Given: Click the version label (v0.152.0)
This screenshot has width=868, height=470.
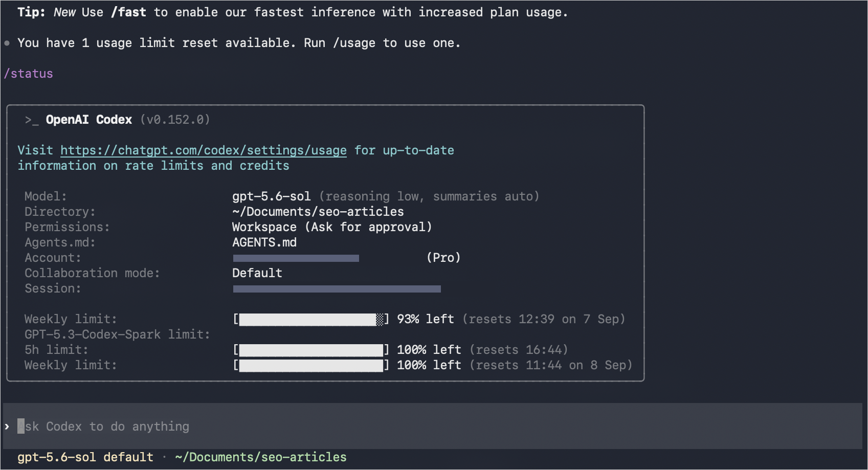Looking at the screenshot, I should point(175,120).
